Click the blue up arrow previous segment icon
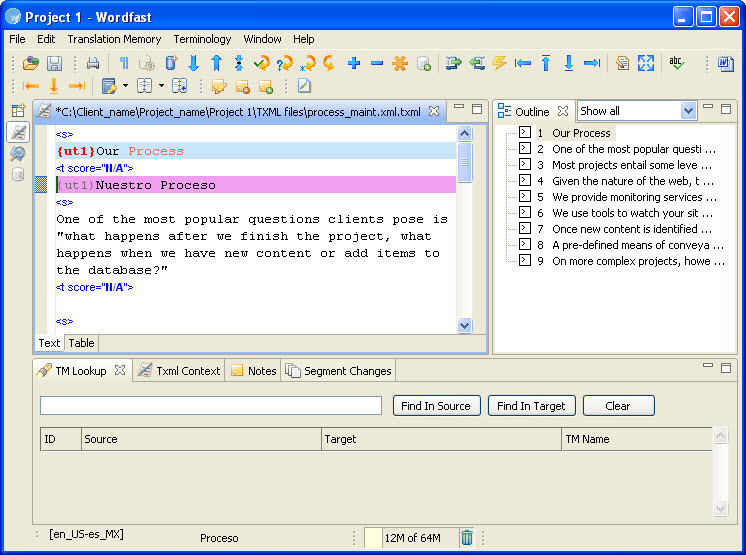 coord(216,63)
